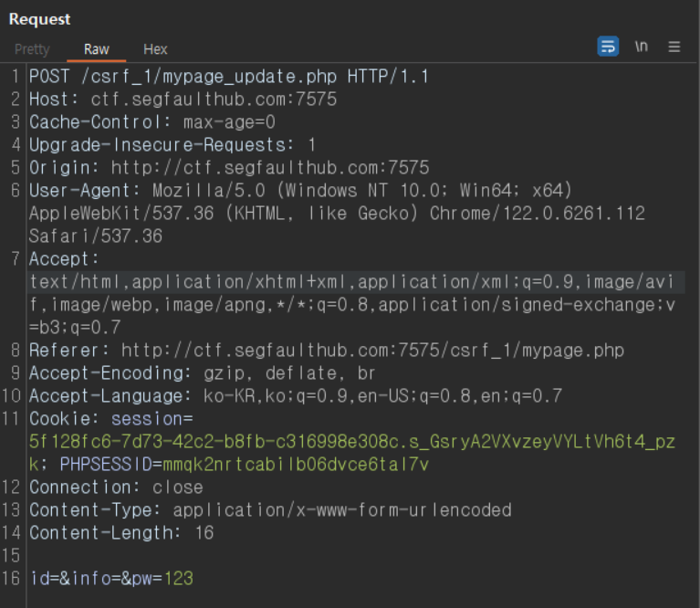Click the Content-Length: 16 line
The image size is (700, 608).
[x=121, y=532]
